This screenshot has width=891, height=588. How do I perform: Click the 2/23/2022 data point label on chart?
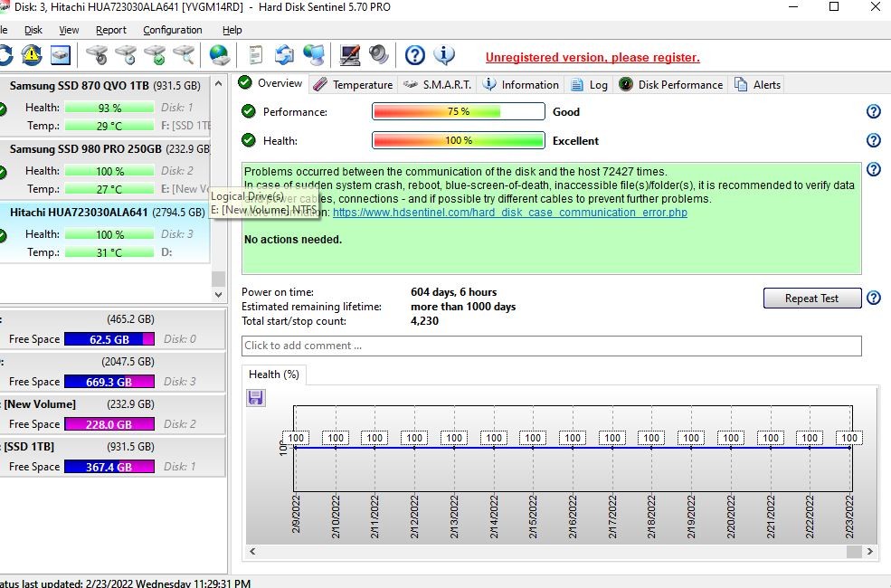[849, 438]
